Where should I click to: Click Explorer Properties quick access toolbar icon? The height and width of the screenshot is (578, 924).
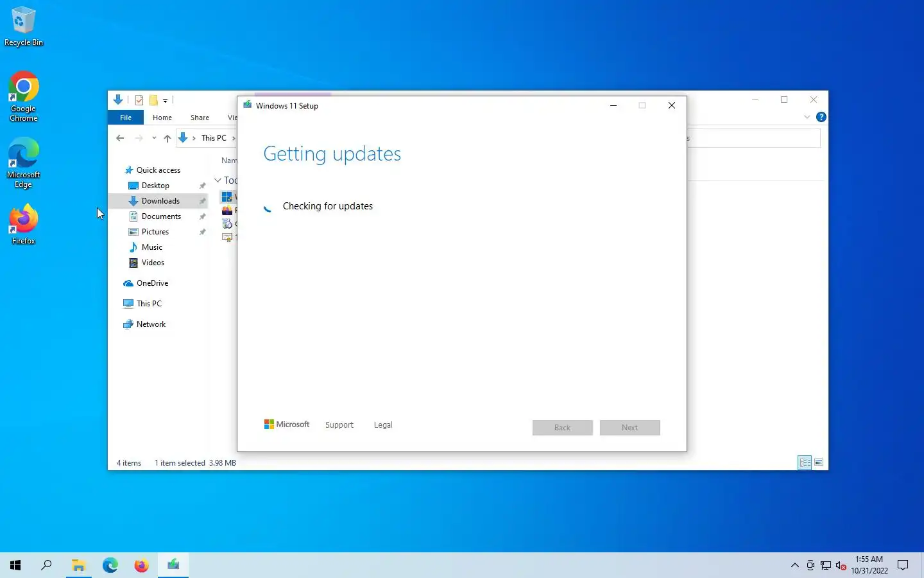(139, 100)
